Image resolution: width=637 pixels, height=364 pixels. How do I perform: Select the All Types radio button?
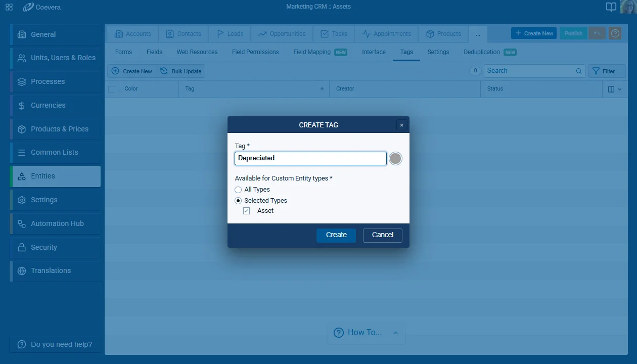coord(238,190)
